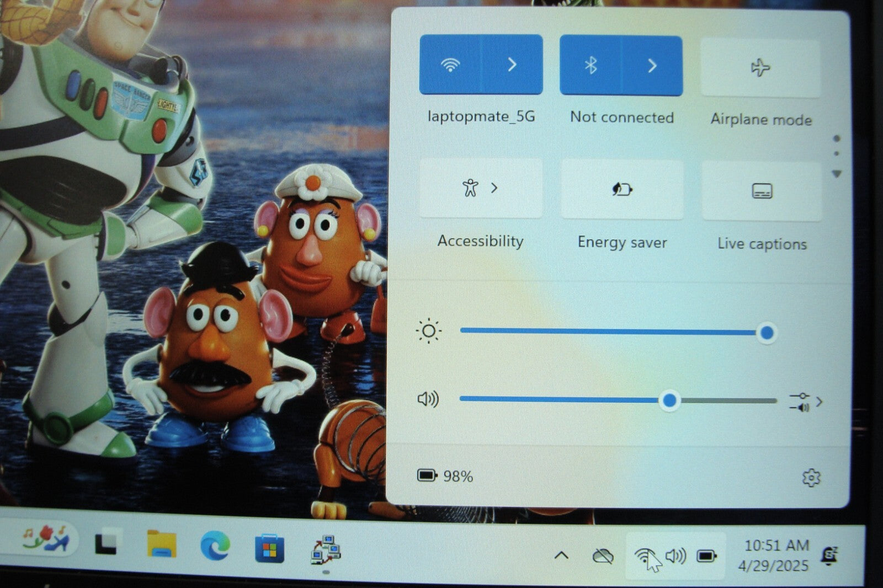Viewport: 883px width, 588px height.
Task: Enable Live captions
Action: pyautogui.click(x=762, y=191)
